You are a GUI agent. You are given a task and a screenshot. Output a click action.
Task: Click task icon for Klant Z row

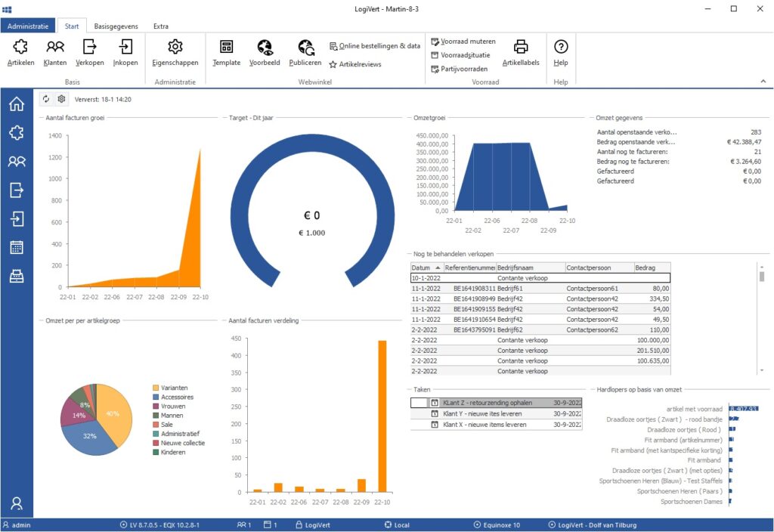pyautogui.click(x=435, y=403)
